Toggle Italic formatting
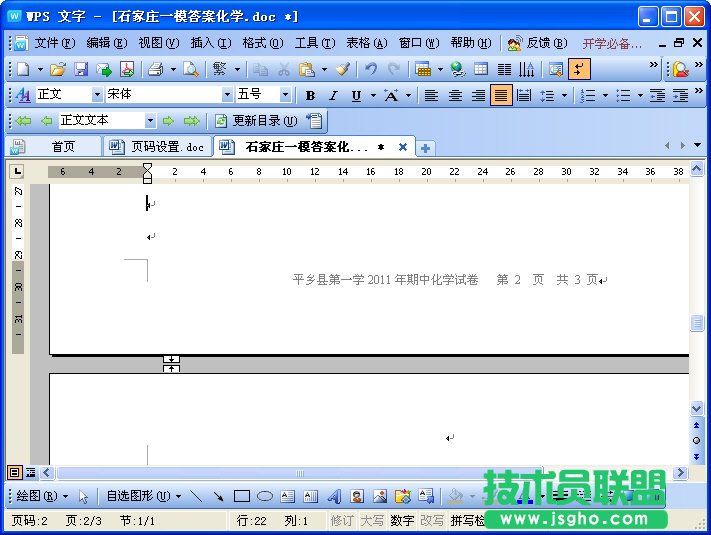Image resolution: width=711 pixels, height=535 pixels. coord(333,96)
